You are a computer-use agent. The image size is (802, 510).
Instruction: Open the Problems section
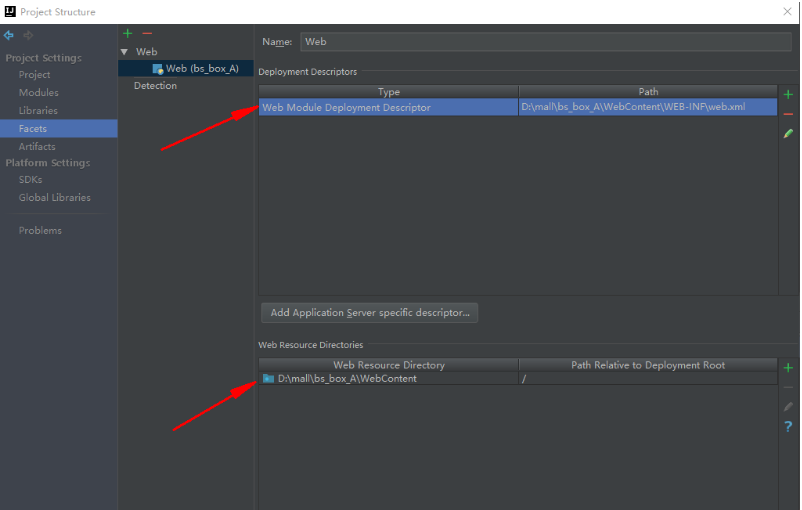point(40,231)
